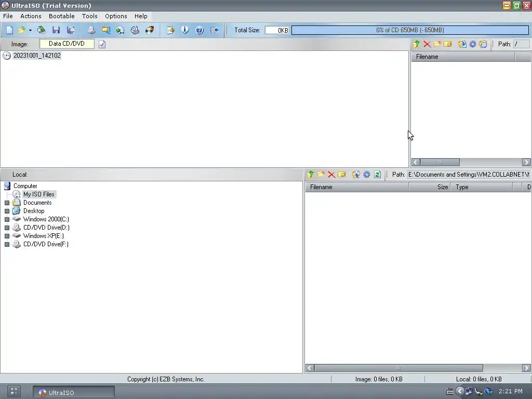Click the Open CD/DVD toolbar icon
Viewport: 532px width, 399px height.
(42, 30)
